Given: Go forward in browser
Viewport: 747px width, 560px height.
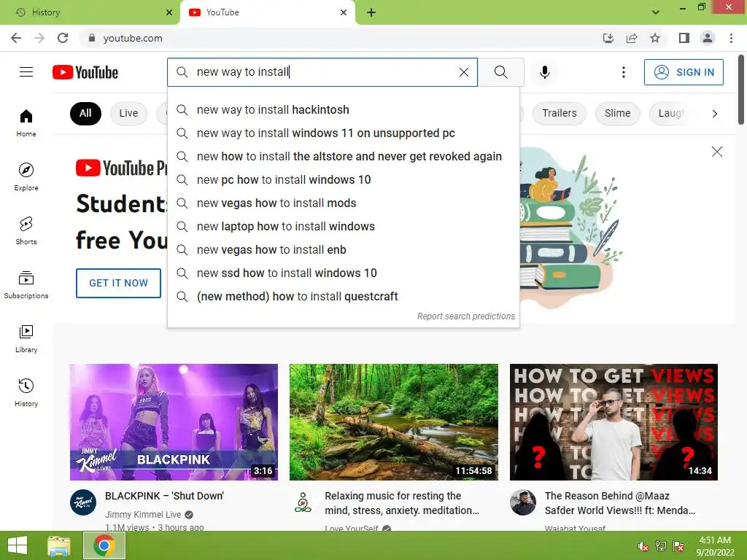Looking at the screenshot, I should [x=39, y=38].
